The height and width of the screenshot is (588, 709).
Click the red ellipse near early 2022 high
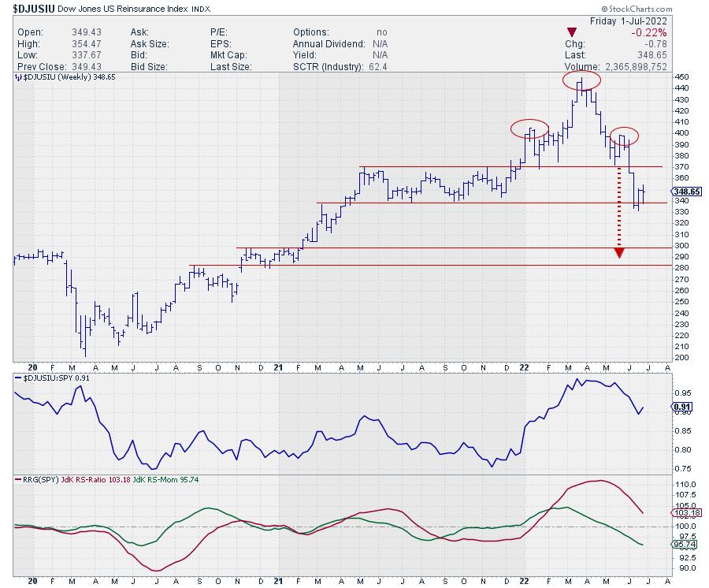point(529,128)
